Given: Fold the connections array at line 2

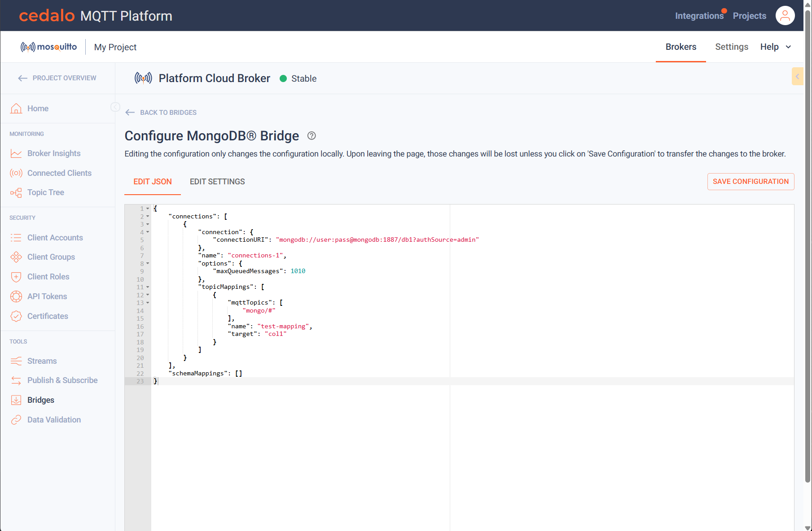Looking at the screenshot, I should click(148, 217).
